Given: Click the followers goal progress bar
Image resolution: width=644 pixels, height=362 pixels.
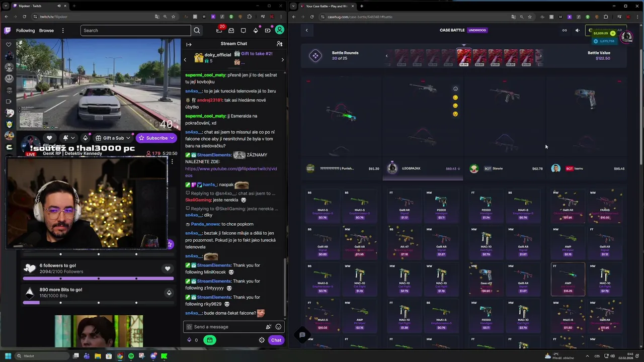Looking at the screenshot, I should (99, 278).
